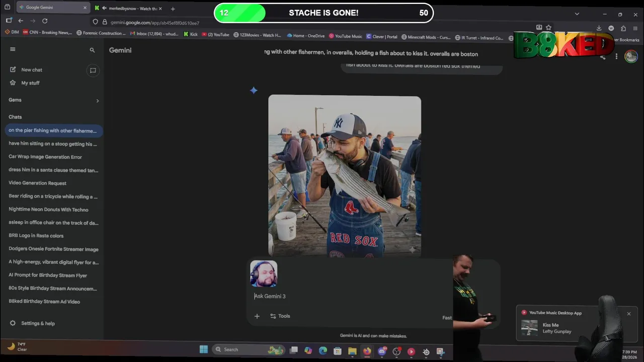Viewport: 644px width, 362px height.
Task: Open the 123Movies bookmark
Action: 257,35
